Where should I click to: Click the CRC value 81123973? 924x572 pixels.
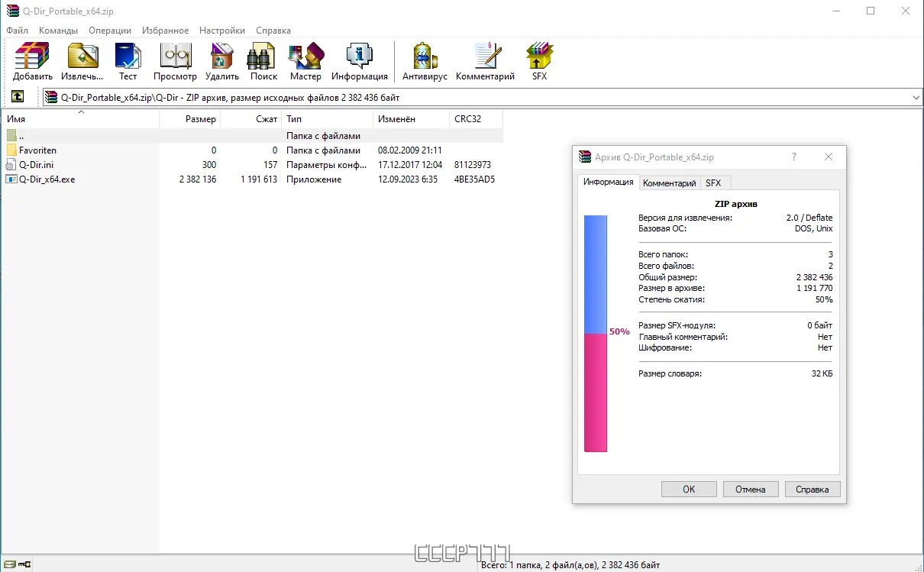473,165
